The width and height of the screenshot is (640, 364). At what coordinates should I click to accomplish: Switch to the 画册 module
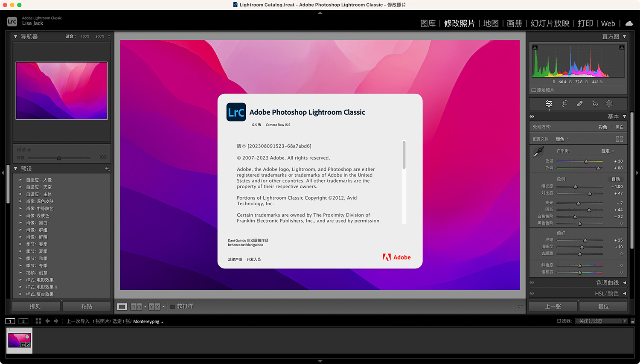515,23
